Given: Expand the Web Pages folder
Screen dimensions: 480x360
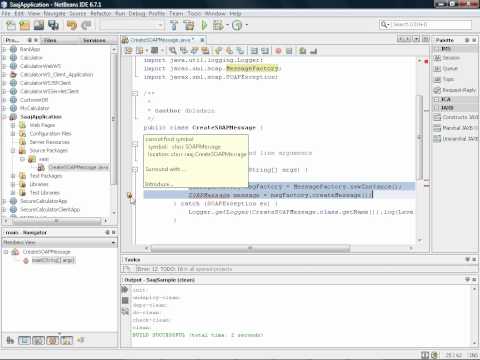Looking at the screenshot, I should 13,125.
